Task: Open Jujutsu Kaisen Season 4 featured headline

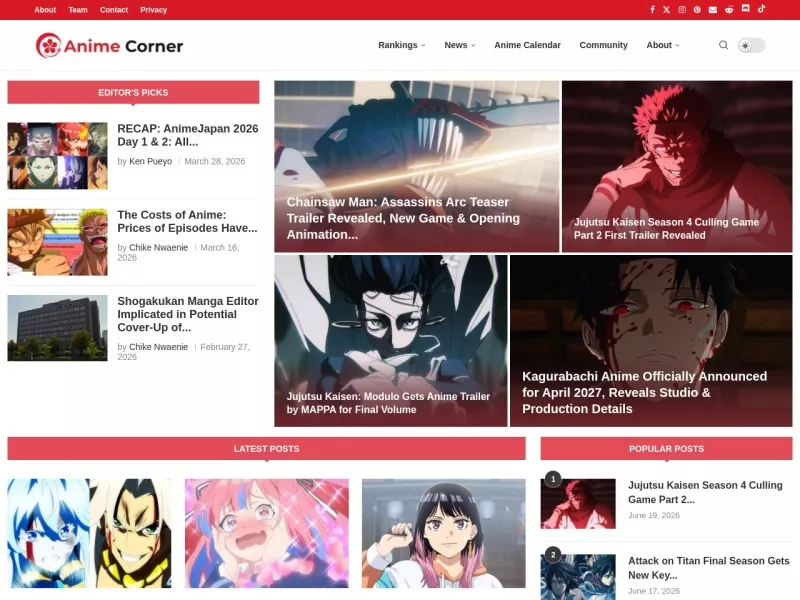Action: coord(666,229)
